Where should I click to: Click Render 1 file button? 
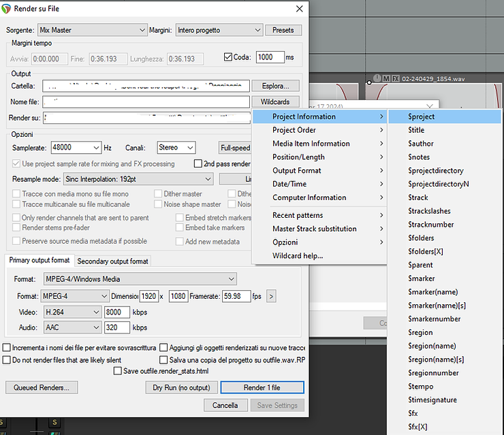[x=262, y=387]
